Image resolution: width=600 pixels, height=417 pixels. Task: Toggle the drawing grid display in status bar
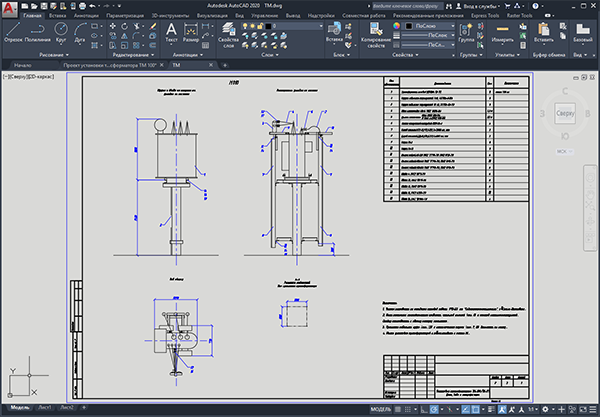pos(398,409)
